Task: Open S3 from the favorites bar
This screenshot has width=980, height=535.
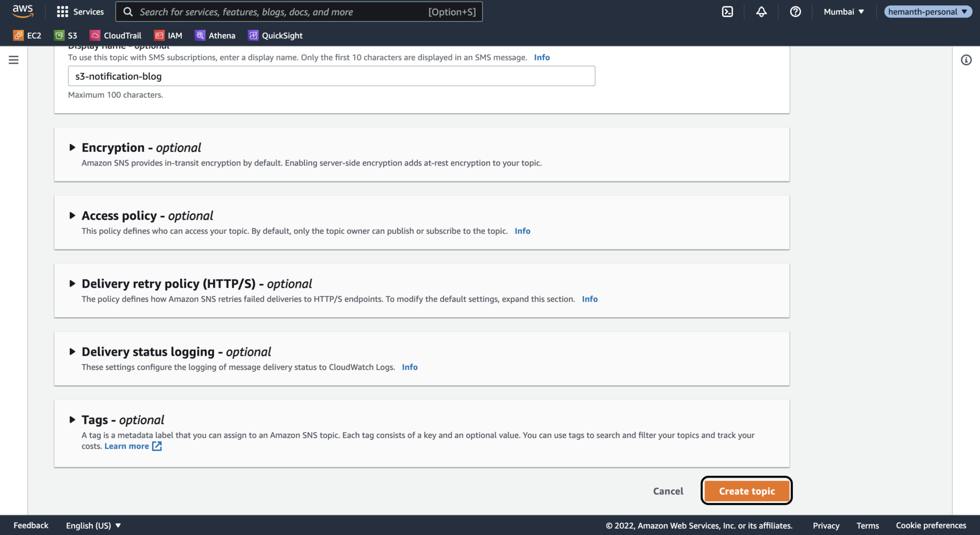Action: [x=66, y=35]
